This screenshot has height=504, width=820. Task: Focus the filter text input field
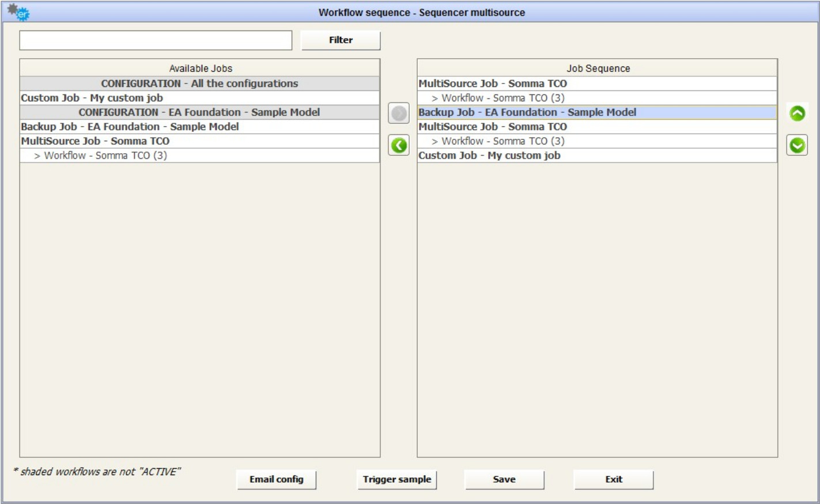click(x=156, y=40)
